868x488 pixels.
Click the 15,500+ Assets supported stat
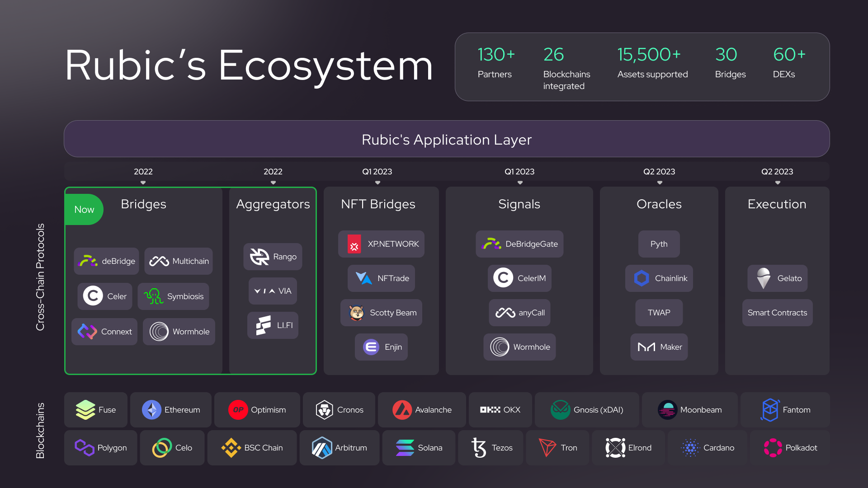652,62
